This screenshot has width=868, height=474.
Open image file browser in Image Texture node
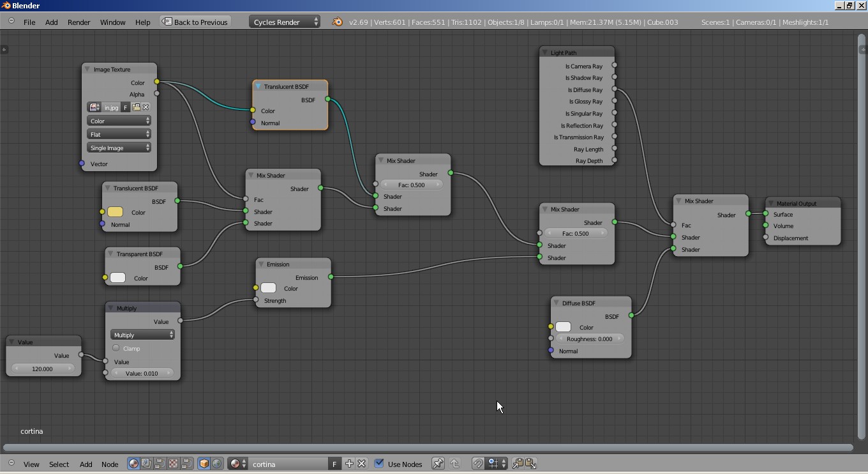click(136, 107)
